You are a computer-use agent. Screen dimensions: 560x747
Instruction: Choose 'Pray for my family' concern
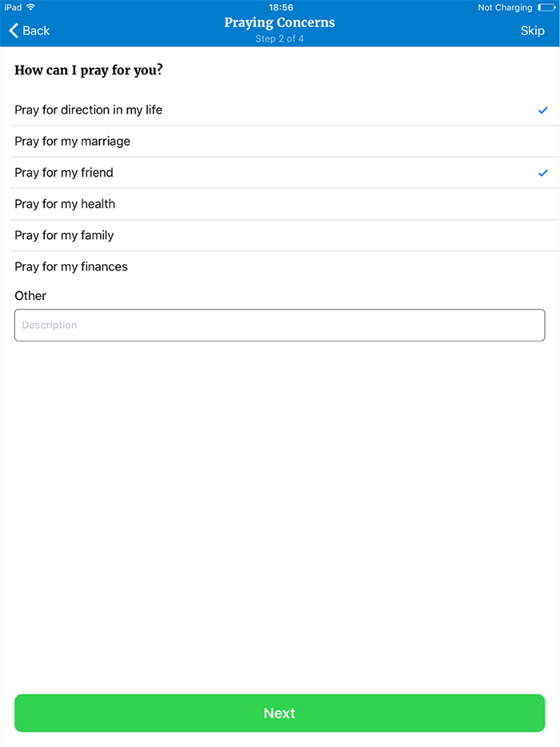click(64, 235)
